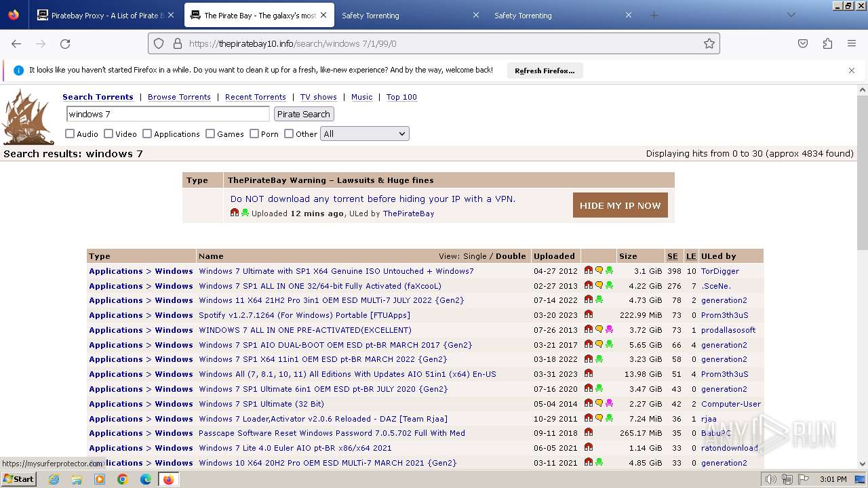This screenshot has height=488, width=868.
Task: Enable the Games checkbox
Action: (210, 134)
